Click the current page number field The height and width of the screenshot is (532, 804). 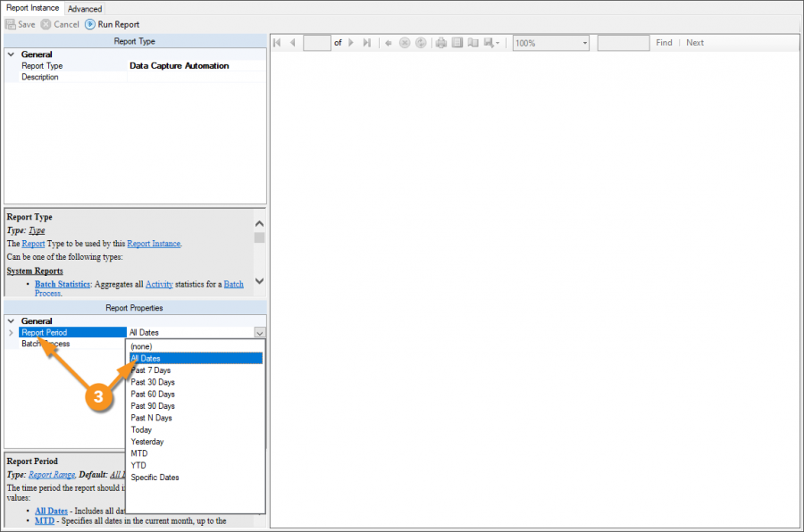[x=317, y=43]
